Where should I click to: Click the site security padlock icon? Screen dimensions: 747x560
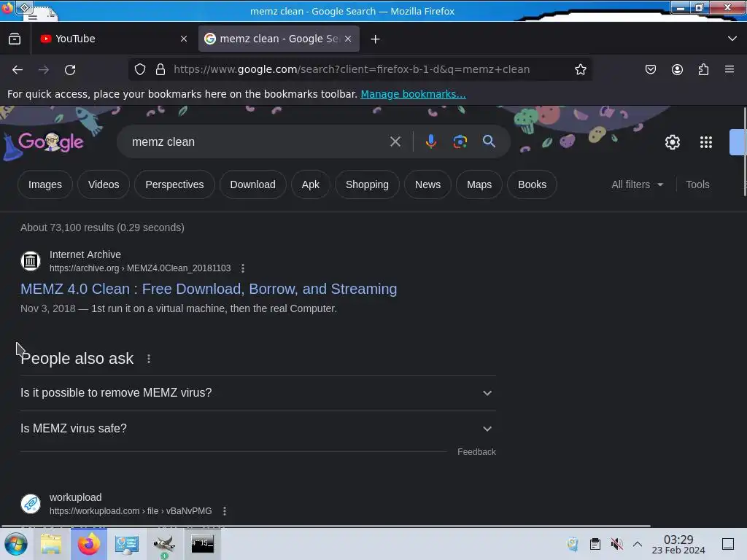coord(160,69)
